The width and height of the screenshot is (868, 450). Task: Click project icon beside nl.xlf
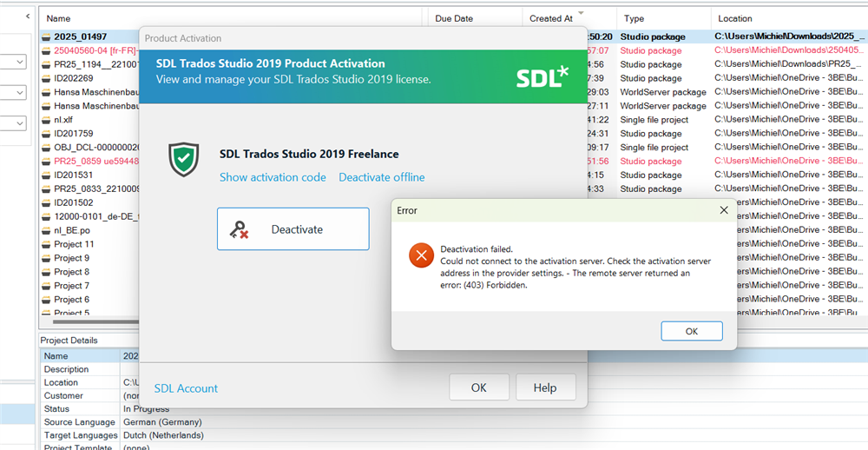[x=47, y=120]
